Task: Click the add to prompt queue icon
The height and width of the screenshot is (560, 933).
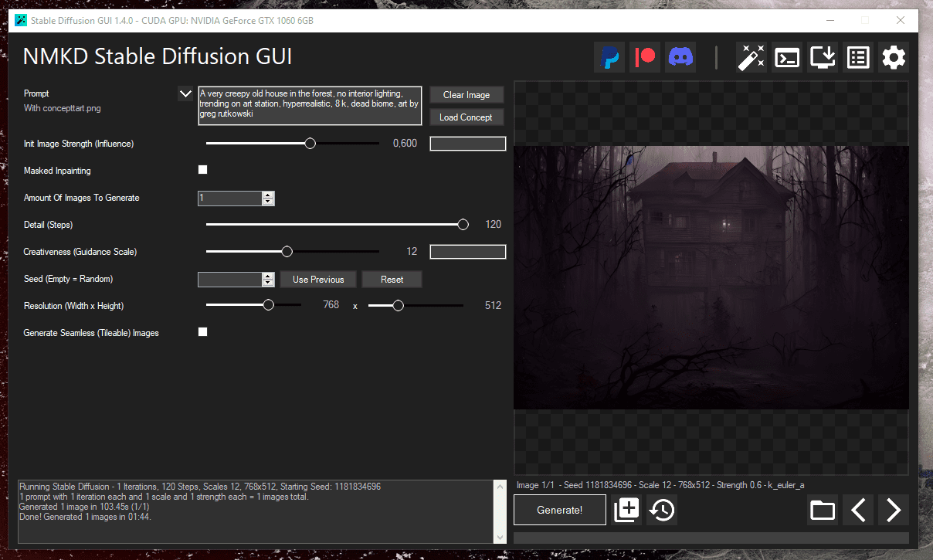Action: pyautogui.click(x=626, y=510)
